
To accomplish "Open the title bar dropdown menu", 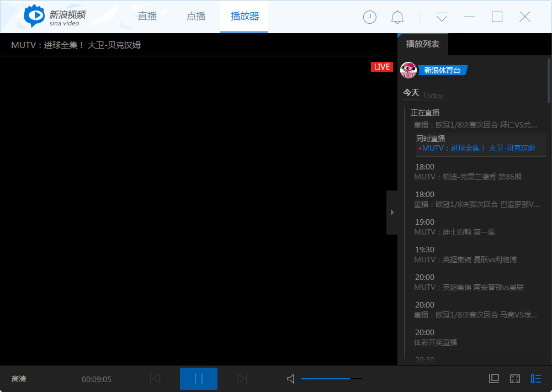I will (442, 17).
